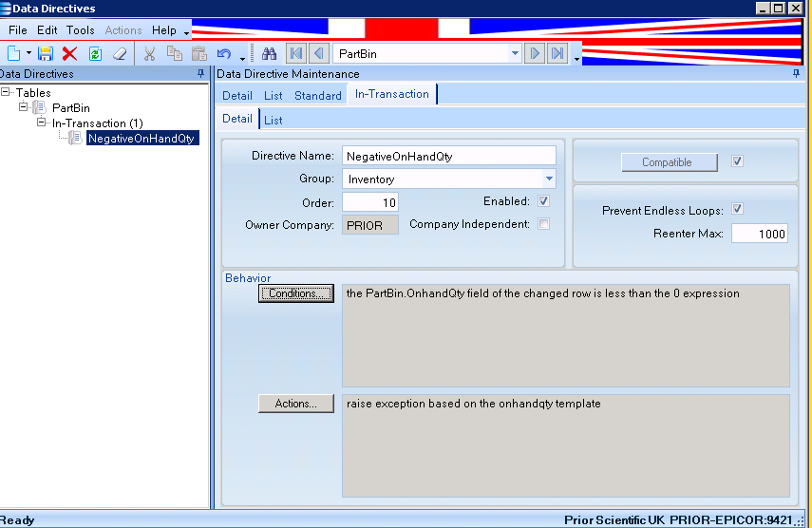Paste with the clipboard icon
Image resolution: width=812 pixels, height=528 pixels.
199,54
